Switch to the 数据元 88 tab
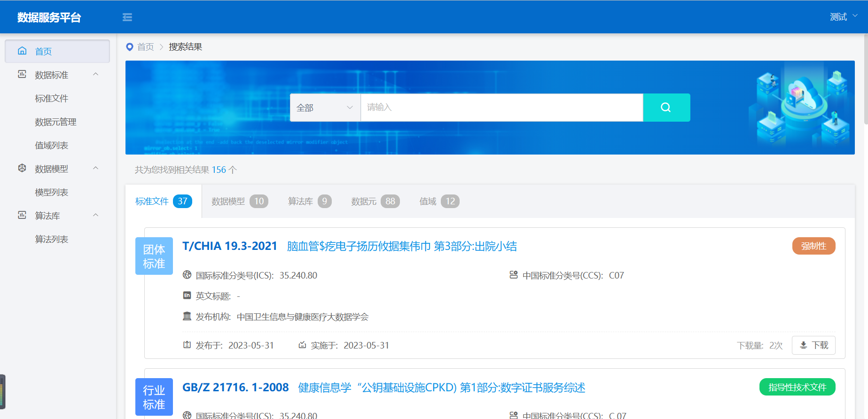Screen dimensions: 868x419 point(375,201)
